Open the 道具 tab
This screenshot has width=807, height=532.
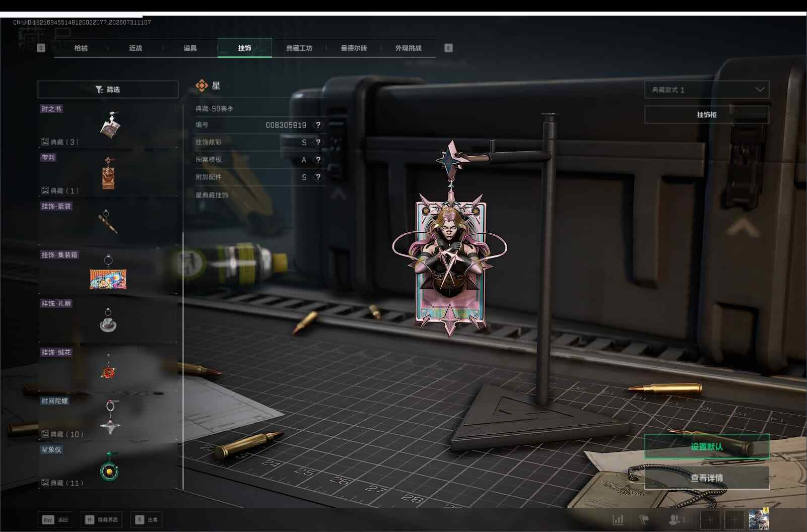(x=190, y=48)
